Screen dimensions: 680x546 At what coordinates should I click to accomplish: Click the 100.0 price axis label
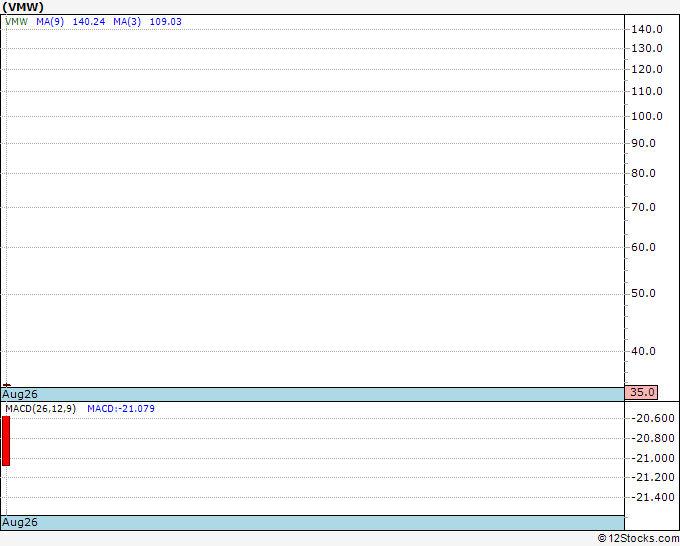(x=647, y=117)
